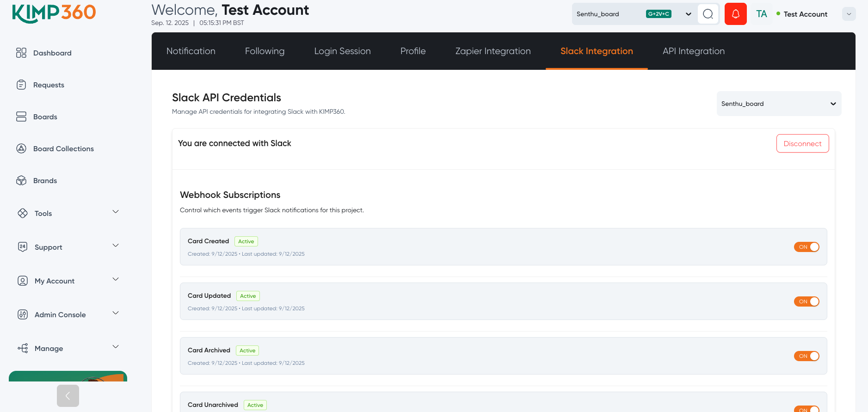Image resolution: width=868 pixels, height=412 pixels.
Task: Click the My Account person icon
Action: click(23, 281)
